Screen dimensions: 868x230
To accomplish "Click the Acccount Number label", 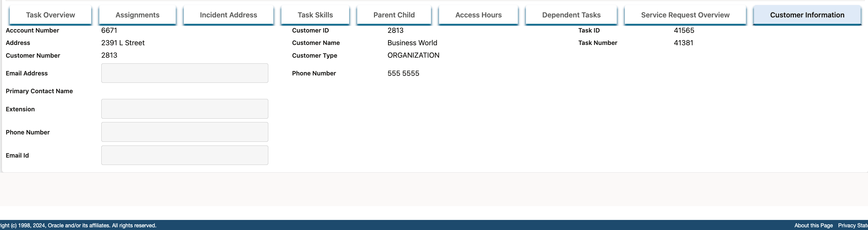I will click(32, 30).
